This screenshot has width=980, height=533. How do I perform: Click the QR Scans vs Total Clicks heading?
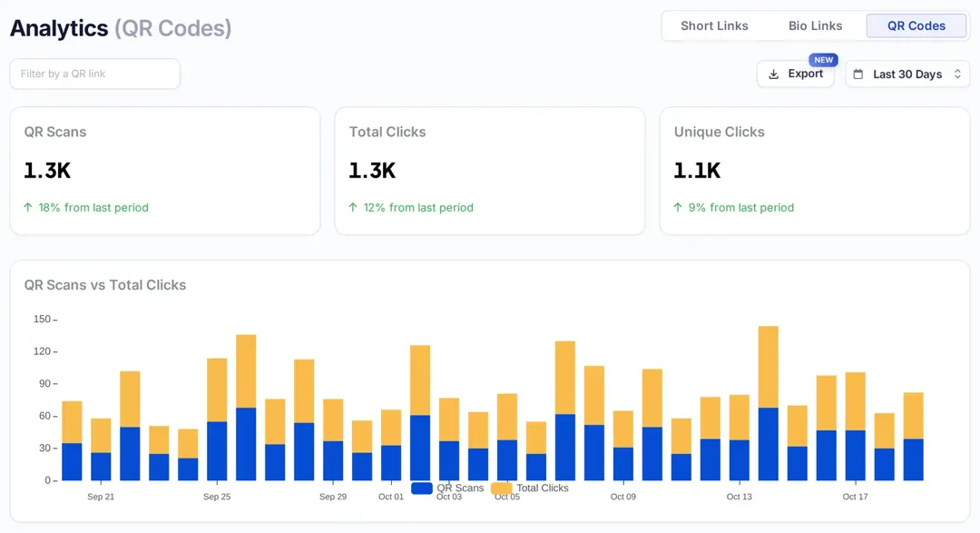105,284
